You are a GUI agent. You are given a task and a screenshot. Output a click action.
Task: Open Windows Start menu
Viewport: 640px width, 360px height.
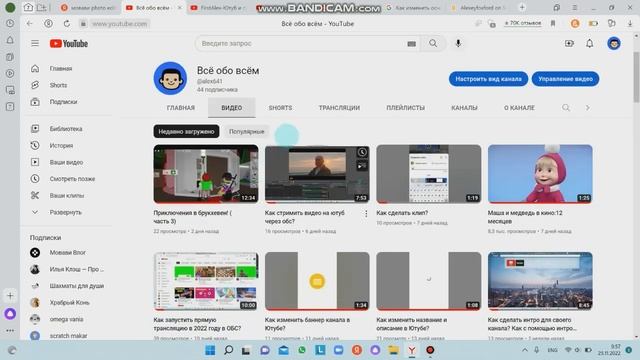click(x=210, y=350)
